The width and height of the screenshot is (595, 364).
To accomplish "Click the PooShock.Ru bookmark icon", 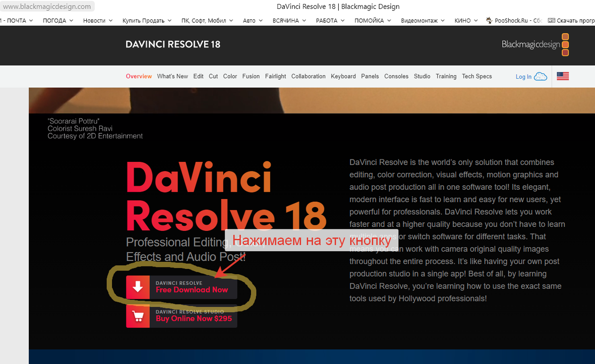I will (489, 20).
